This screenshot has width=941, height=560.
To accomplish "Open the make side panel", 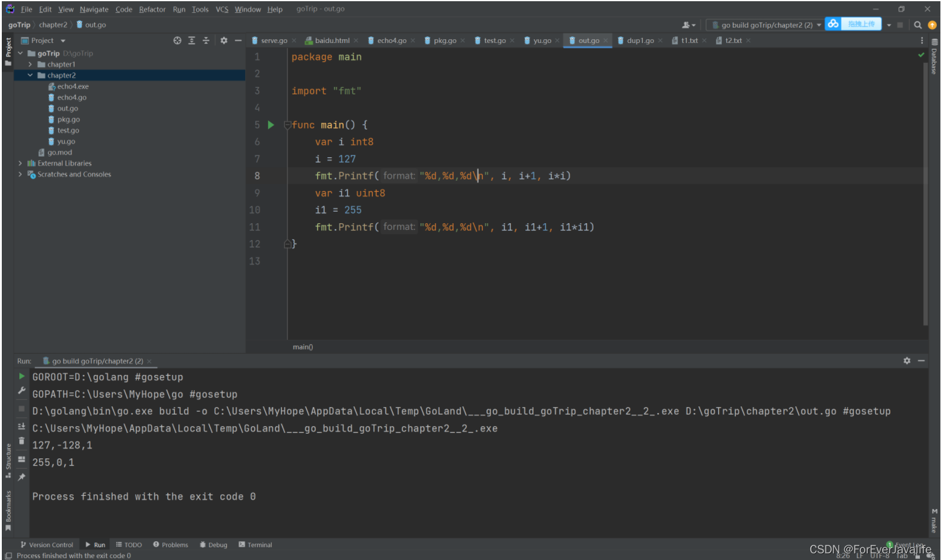I will pyautogui.click(x=934, y=521).
